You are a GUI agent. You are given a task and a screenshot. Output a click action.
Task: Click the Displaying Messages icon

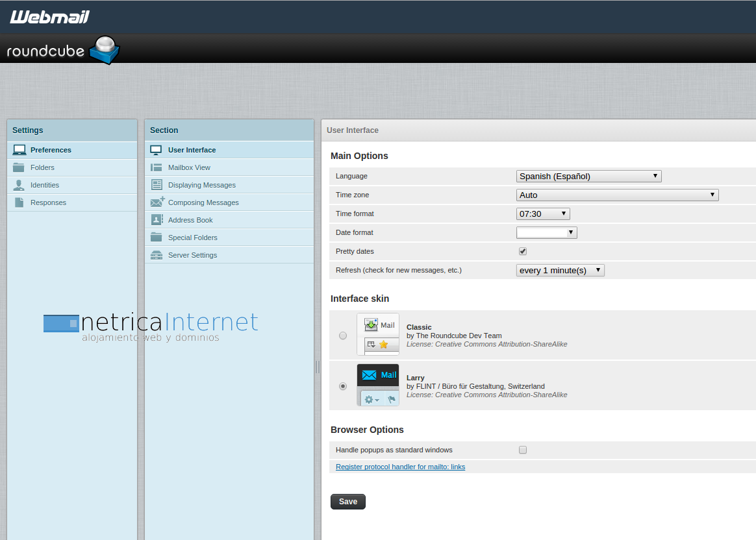point(157,185)
